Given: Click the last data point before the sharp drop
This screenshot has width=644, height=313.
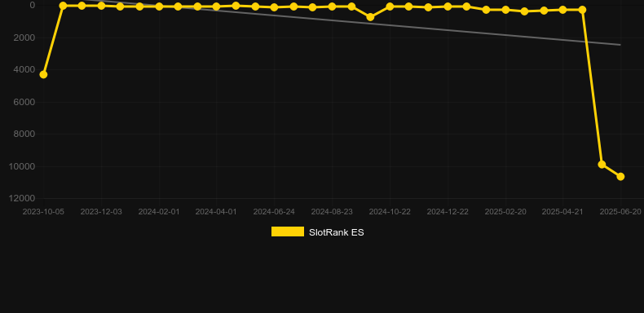Looking at the screenshot, I should [x=582, y=10].
